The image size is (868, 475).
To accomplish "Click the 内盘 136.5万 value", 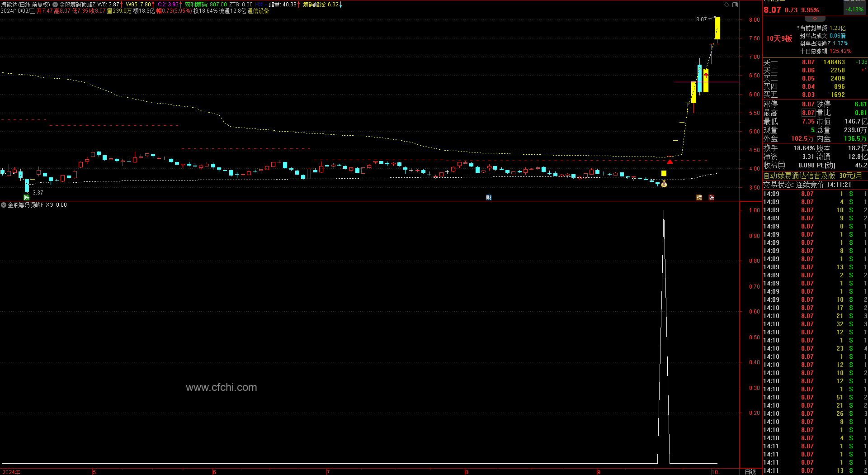I will [855, 139].
